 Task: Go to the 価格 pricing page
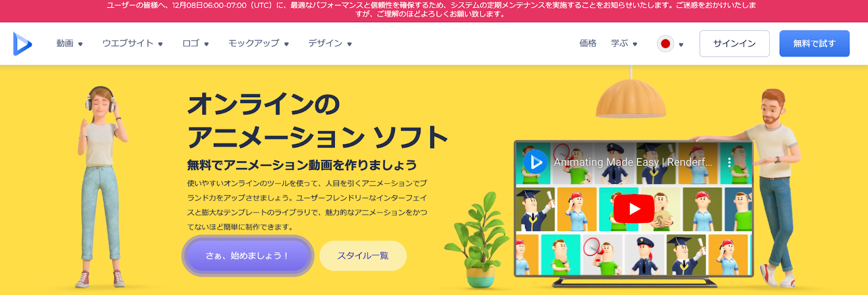click(x=588, y=43)
